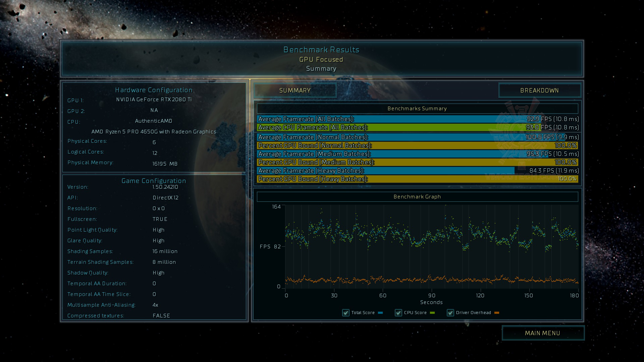Click the Hardware Configuration panel title
The width and height of the screenshot is (644, 362).
[x=154, y=90]
